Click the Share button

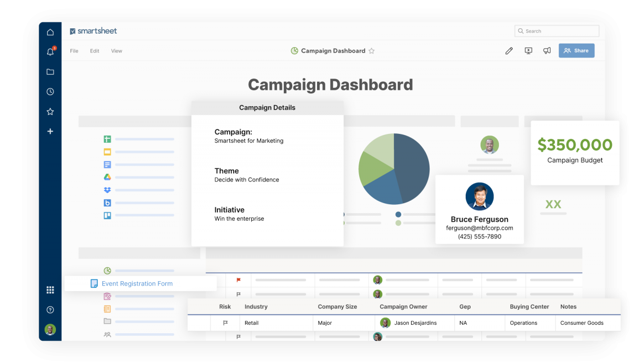[576, 50]
